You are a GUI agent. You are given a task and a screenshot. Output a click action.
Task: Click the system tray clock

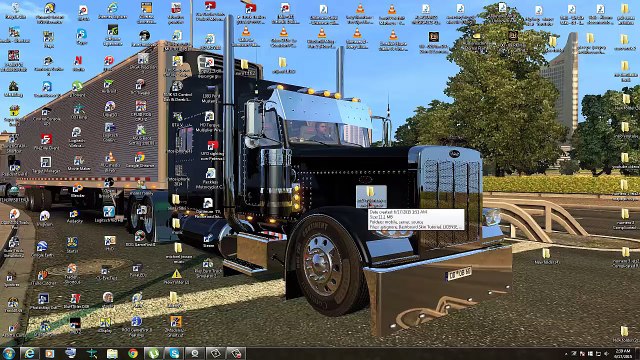click(x=623, y=353)
